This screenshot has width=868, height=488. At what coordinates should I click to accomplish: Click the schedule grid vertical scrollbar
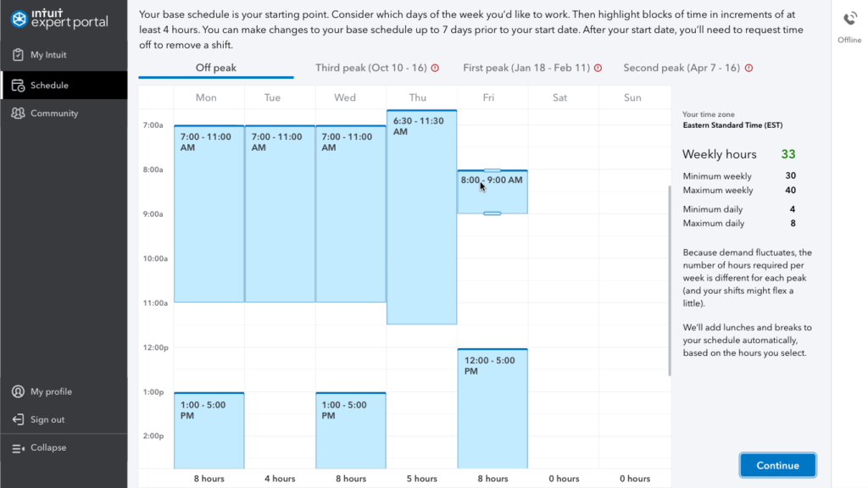pyautogui.click(x=670, y=280)
